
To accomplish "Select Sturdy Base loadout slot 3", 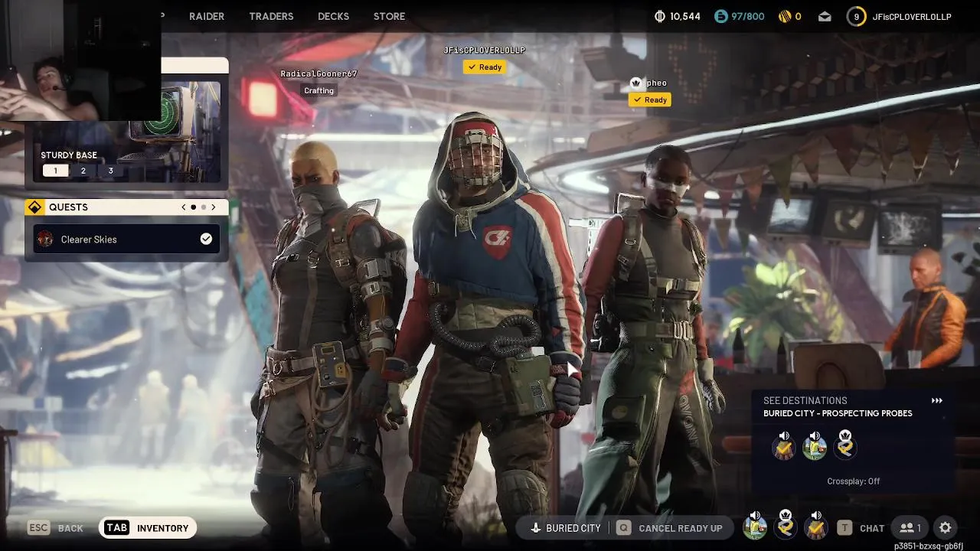I will pyautogui.click(x=110, y=171).
